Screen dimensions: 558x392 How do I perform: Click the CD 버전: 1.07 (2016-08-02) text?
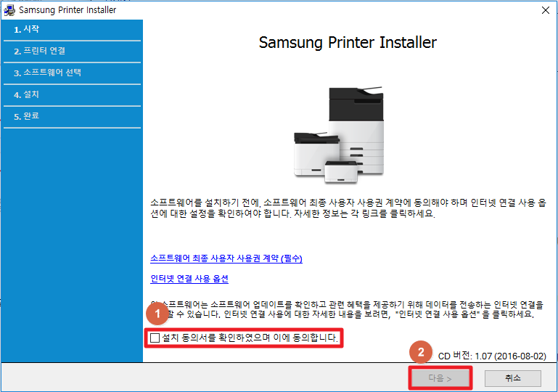(x=492, y=356)
